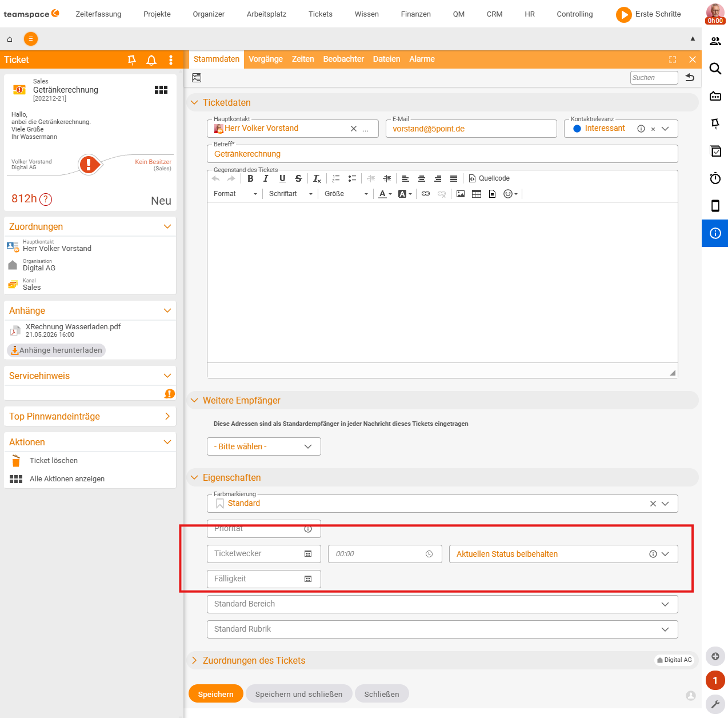The height and width of the screenshot is (718, 728).
Task: Toggle strikethrough formatting in editor
Action: click(298, 178)
